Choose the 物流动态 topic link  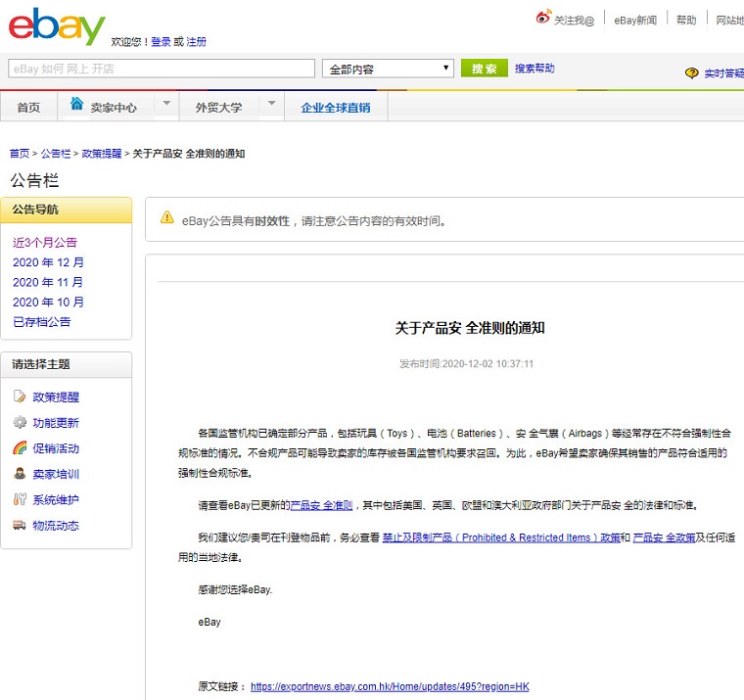pos(56,525)
